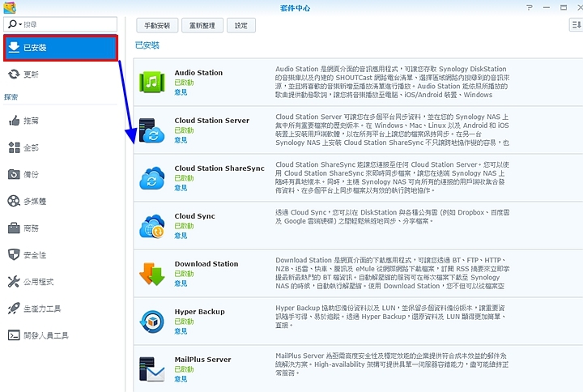Open the 開發人員工具 developer tools category

(x=61, y=335)
